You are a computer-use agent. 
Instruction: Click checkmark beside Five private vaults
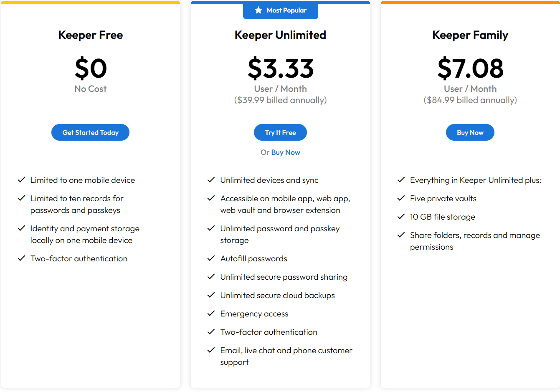point(401,198)
